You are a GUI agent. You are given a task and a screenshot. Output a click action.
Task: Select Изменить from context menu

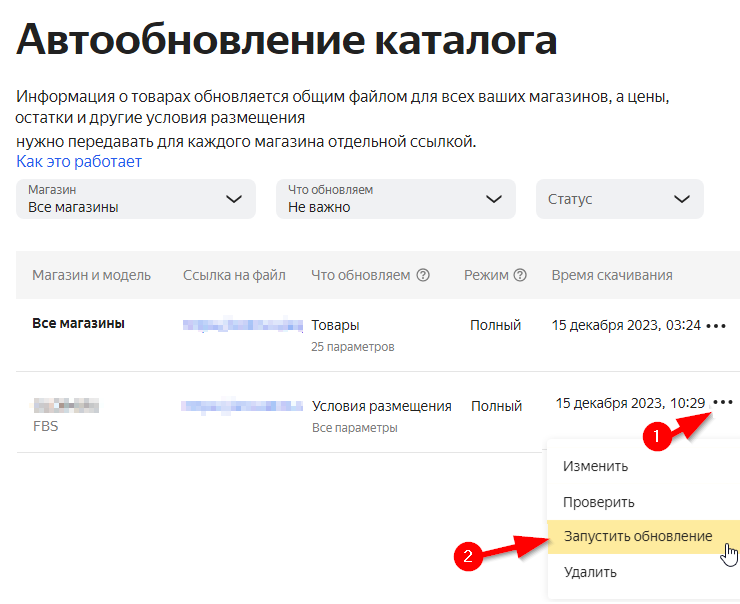tap(596, 466)
